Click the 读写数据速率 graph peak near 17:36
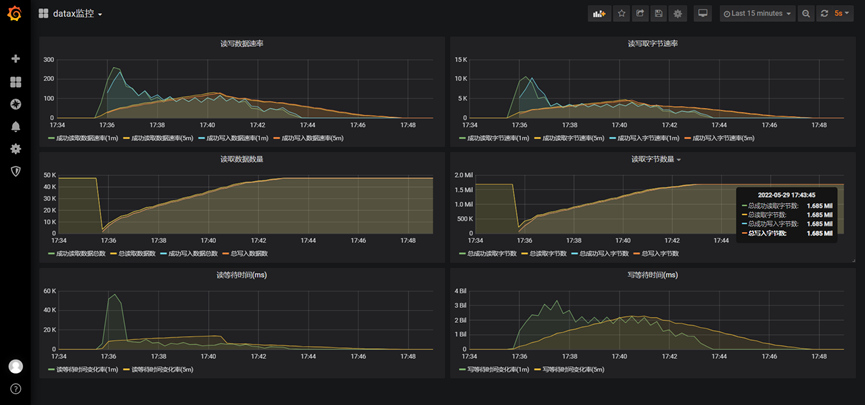865x405 pixels. [x=114, y=68]
